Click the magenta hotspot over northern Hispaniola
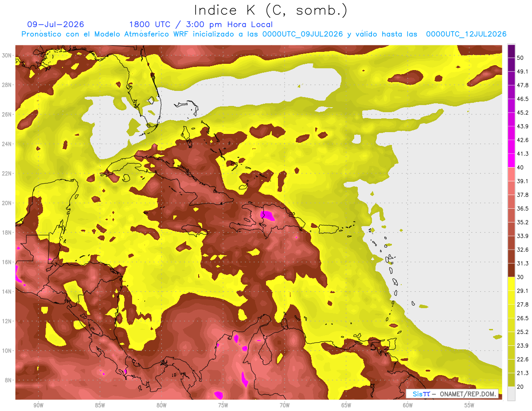Screen dimensions: 532x411 pyautogui.click(x=267, y=215)
